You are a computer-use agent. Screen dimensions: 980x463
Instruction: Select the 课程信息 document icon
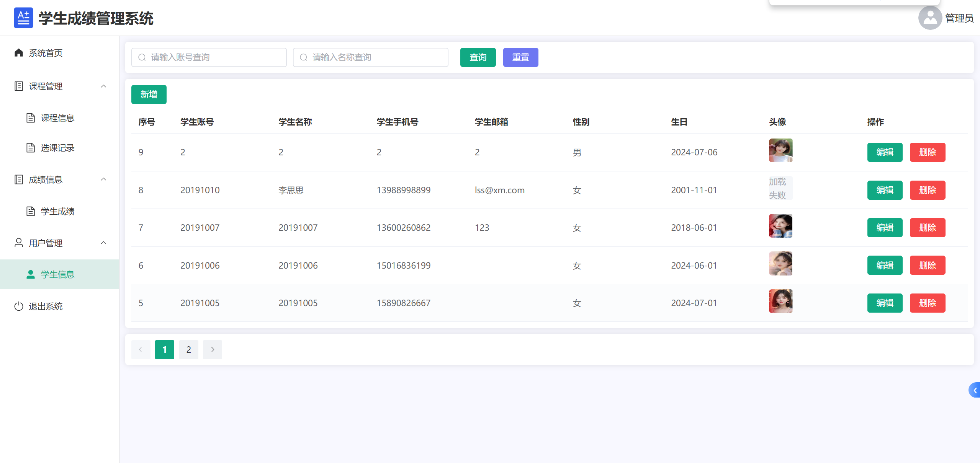31,118
